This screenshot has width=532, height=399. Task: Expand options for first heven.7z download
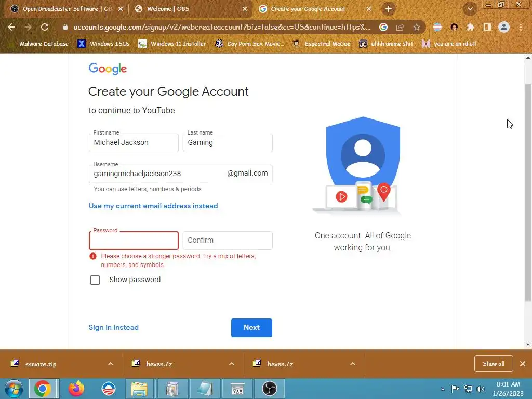point(232,364)
